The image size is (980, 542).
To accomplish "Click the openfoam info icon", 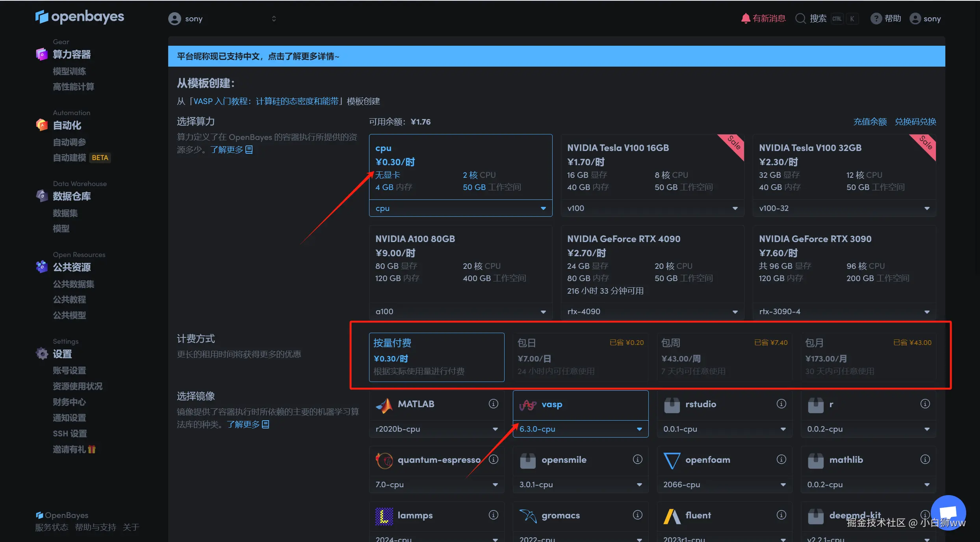I will point(781,459).
